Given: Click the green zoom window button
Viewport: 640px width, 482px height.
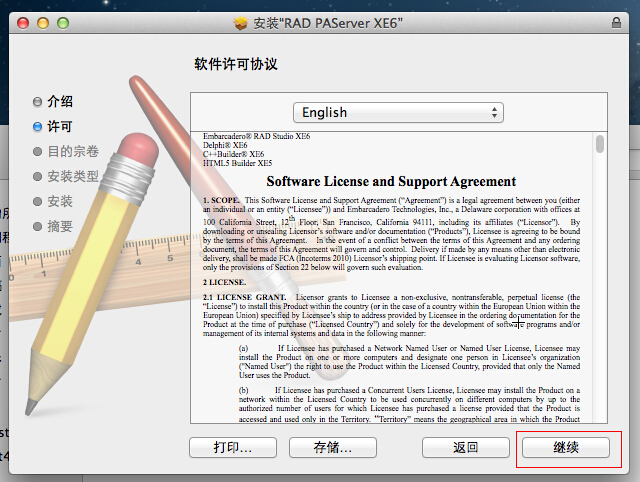Looking at the screenshot, I should coord(63,23).
